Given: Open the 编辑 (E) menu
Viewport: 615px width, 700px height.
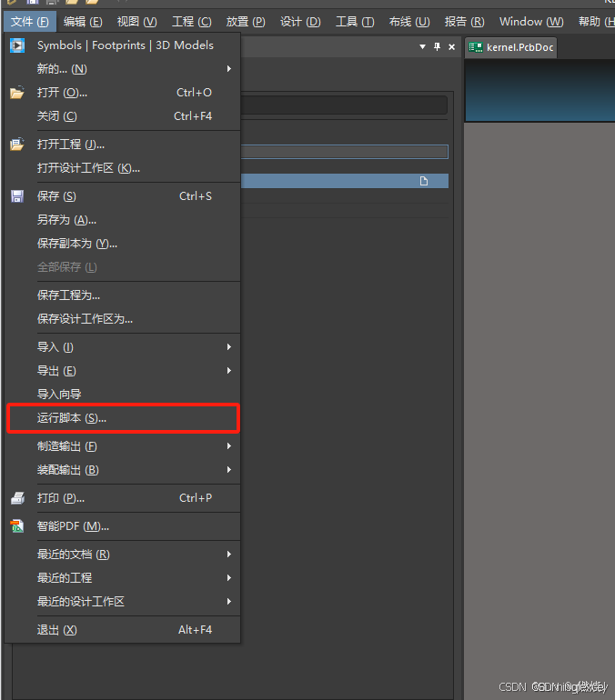Looking at the screenshot, I should [83, 22].
